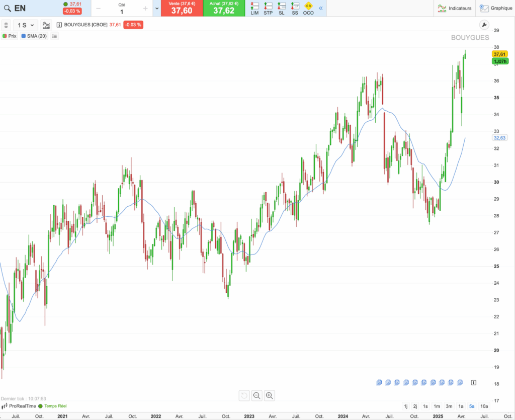Click the Dernier tick timestamp
Viewport: 515px width, 420px height.
(23, 399)
